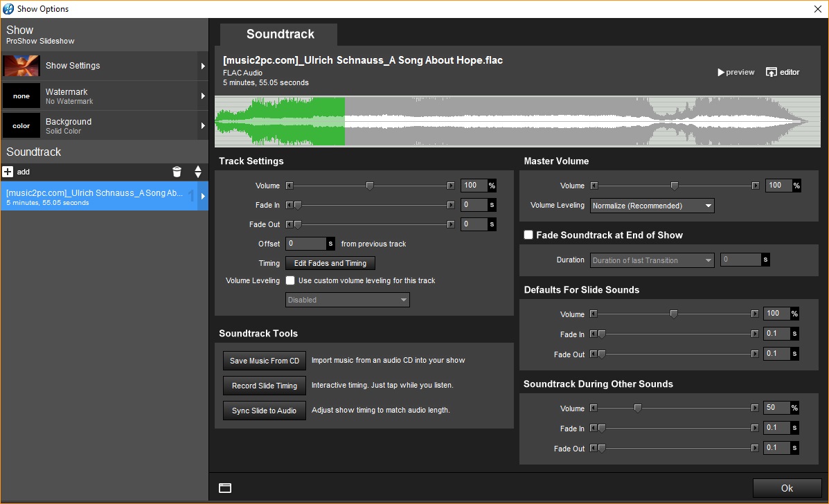Screen dimensions: 829x504
Task: Open the Disabled track leveling dropdown
Action: pos(348,300)
